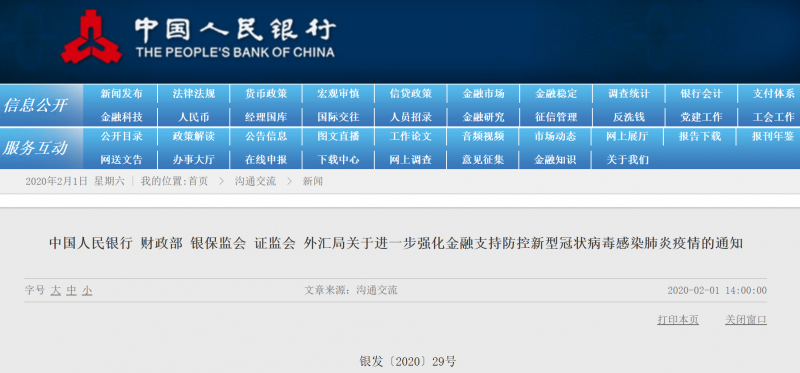Open 沟通交流 breadcrumb link

coord(255,181)
